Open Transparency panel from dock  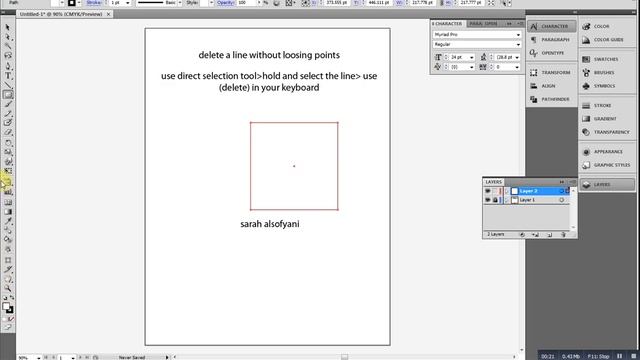(x=607, y=132)
